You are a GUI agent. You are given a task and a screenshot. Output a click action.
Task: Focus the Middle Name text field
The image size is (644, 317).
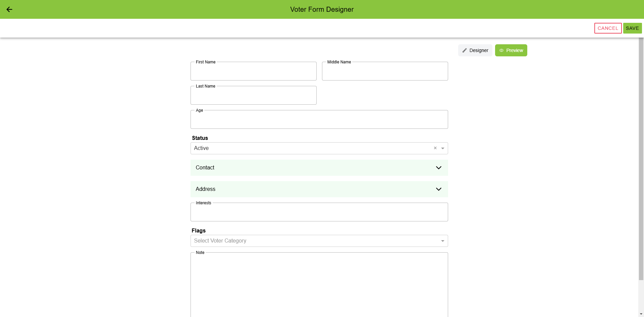(x=385, y=71)
